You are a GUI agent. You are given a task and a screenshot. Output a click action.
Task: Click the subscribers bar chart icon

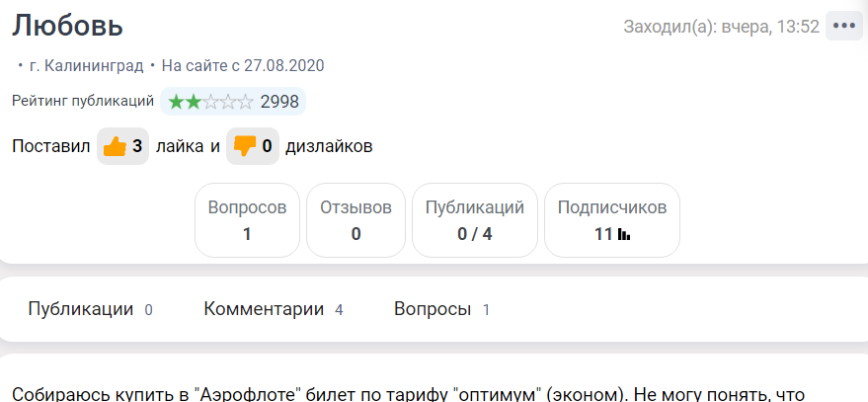point(624,235)
